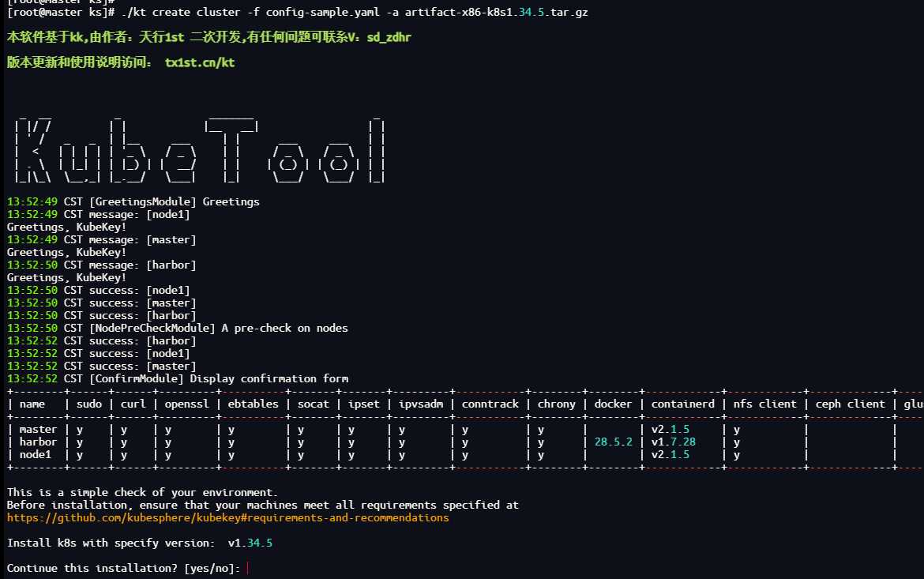Click the artifact tar.gz filename in command
The height and width of the screenshot is (579, 924).
(x=496, y=13)
